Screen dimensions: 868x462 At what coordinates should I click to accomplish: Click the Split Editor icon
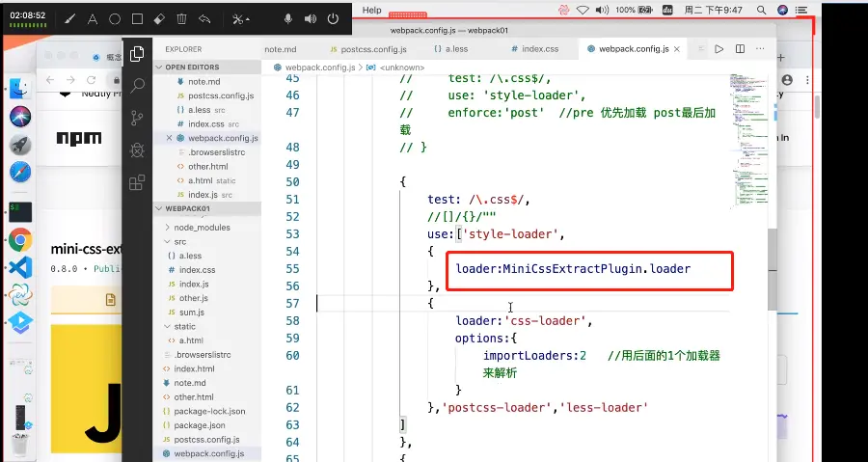click(x=740, y=49)
